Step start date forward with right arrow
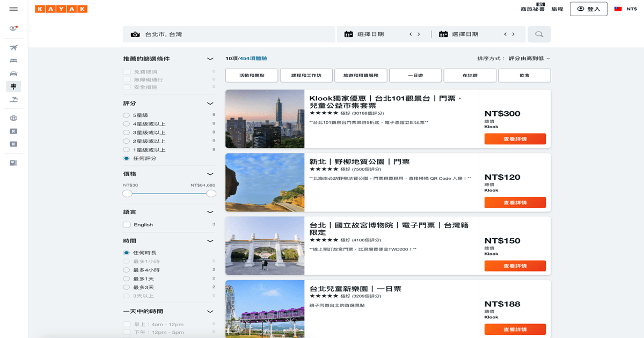 pos(419,34)
